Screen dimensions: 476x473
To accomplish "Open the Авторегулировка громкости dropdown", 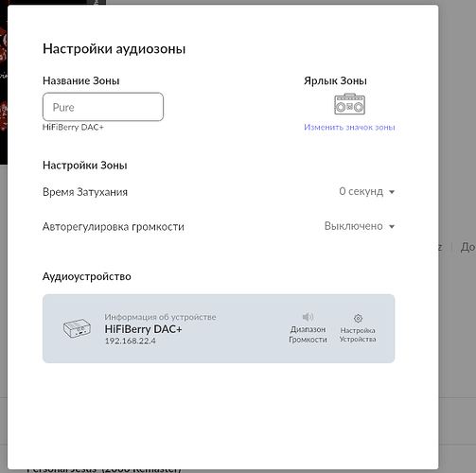I will [x=360, y=226].
